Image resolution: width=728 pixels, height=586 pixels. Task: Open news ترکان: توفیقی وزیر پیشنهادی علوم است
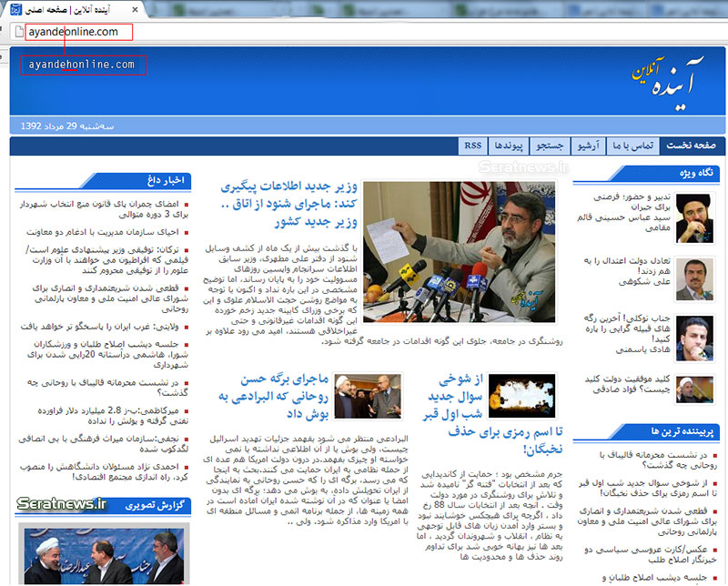point(107,260)
